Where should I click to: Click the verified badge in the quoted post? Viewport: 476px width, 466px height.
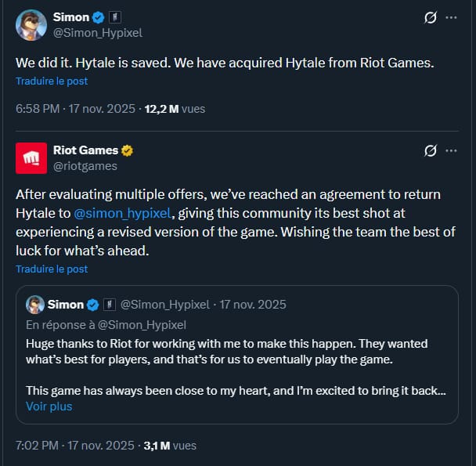[92, 305]
